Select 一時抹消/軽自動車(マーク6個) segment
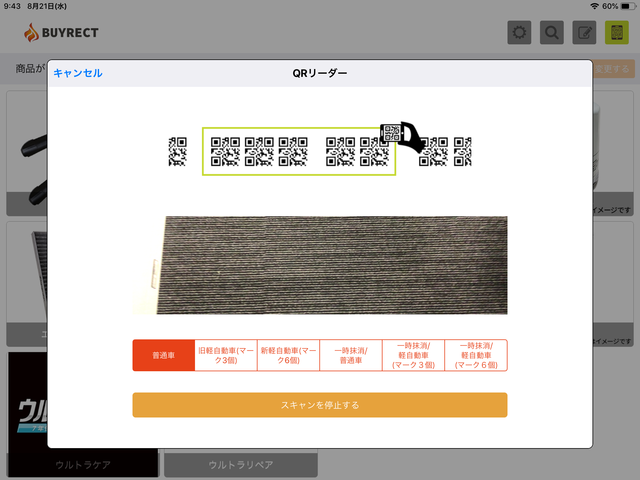640x480 pixels. point(476,355)
